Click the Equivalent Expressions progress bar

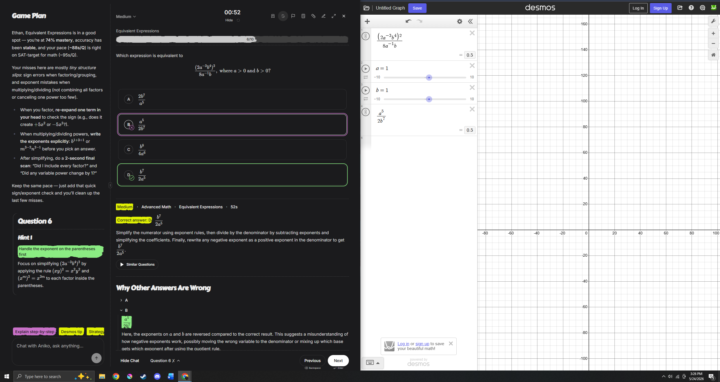point(232,39)
